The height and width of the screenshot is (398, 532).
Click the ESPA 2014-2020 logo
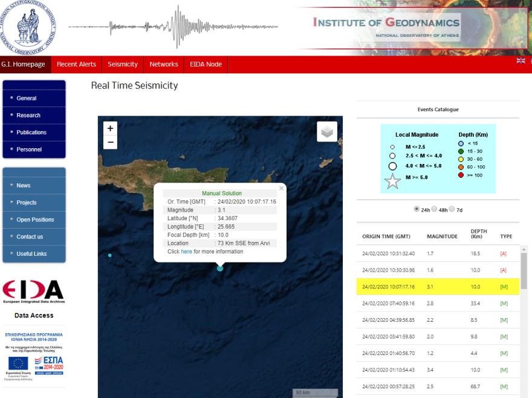click(49, 365)
